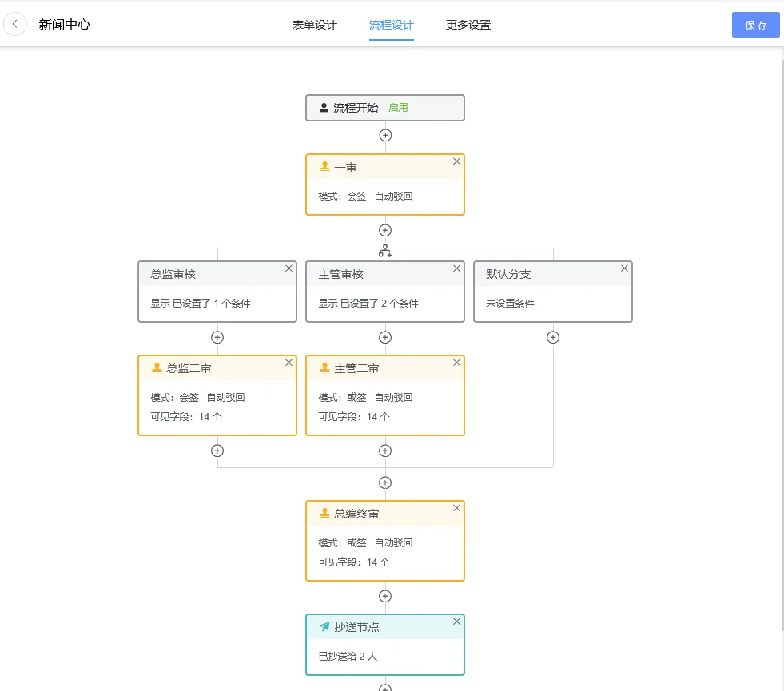Click the person icon on 总监二审 node
The height and width of the screenshot is (691, 784).
click(156, 368)
